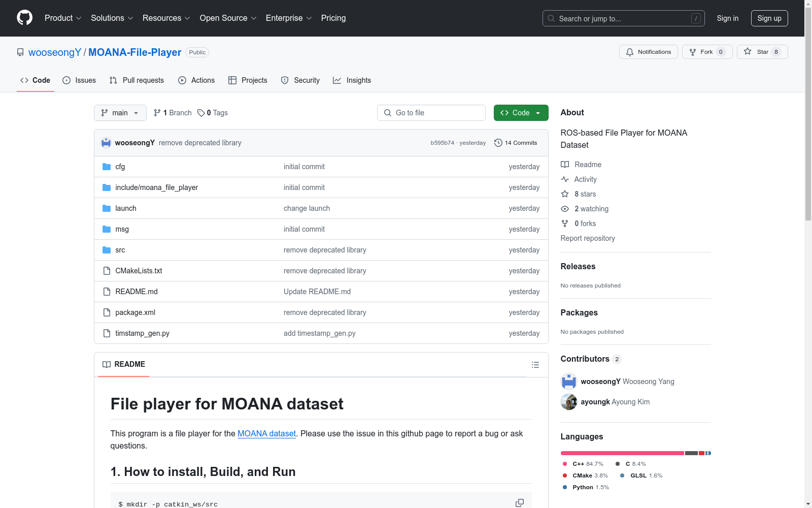Open the GitHub home logo

[x=24, y=18]
